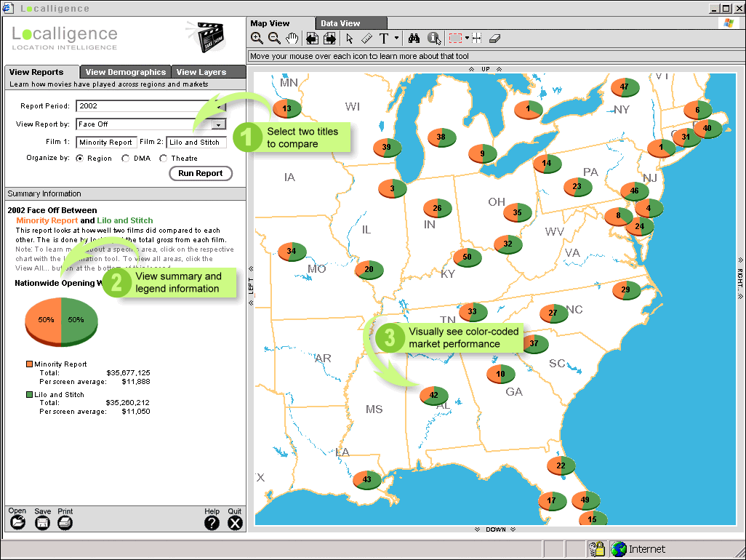Activate the hand pan tool
746x560 pixels.
click(292, 39)
